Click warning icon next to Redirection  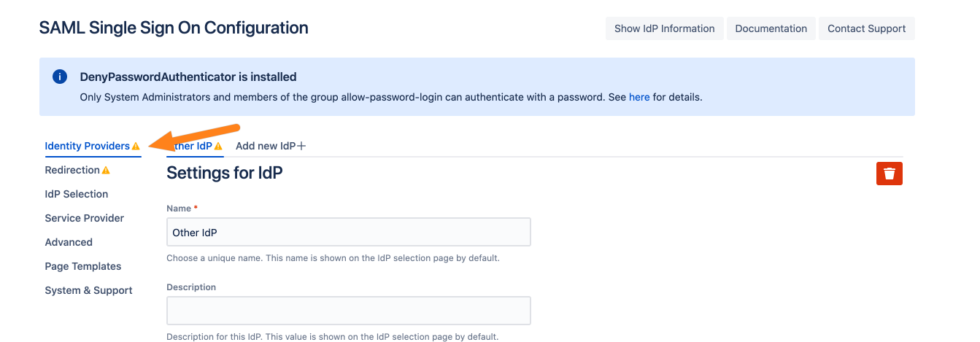(106, 171)
